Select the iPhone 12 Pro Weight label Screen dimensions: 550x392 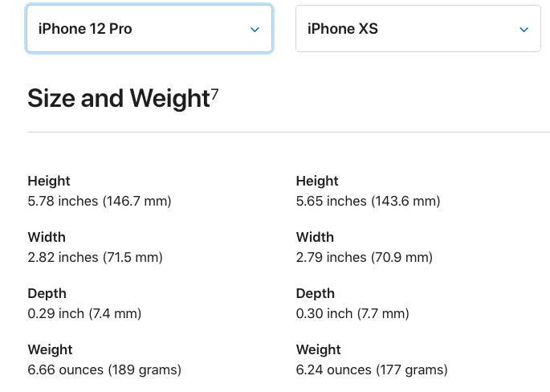pos(50,349)
